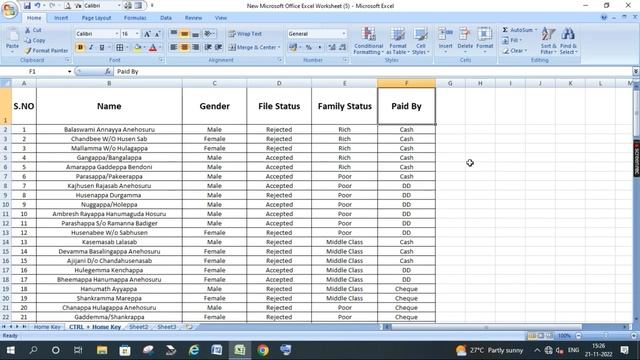This screenshot has width=640, height=360.
Task: Click the Insert Function fx button
Action: 108,71
